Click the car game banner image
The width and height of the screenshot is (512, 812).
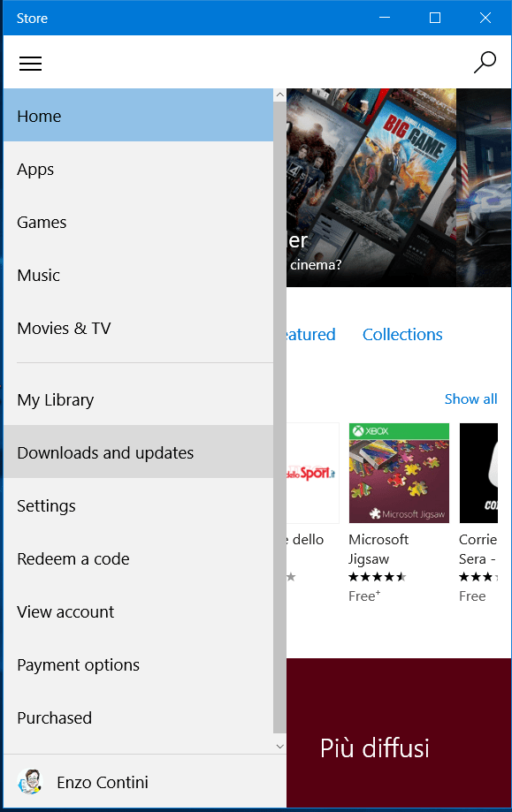[484, 187]
